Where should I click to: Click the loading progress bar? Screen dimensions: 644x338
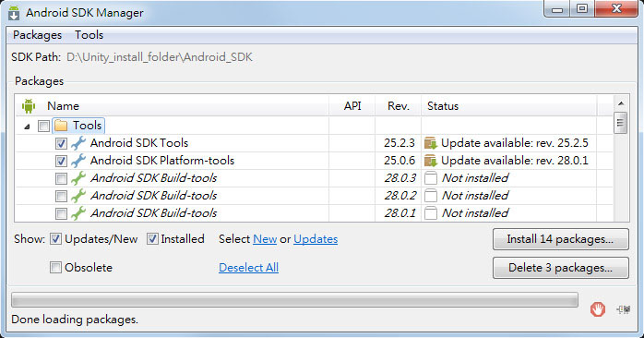[294, 300]
